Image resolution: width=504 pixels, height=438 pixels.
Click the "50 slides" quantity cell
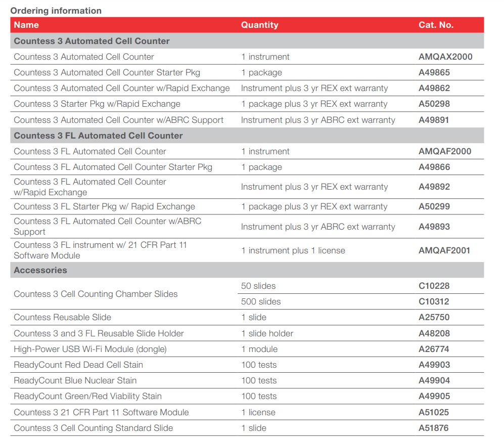tap(258, 286)
